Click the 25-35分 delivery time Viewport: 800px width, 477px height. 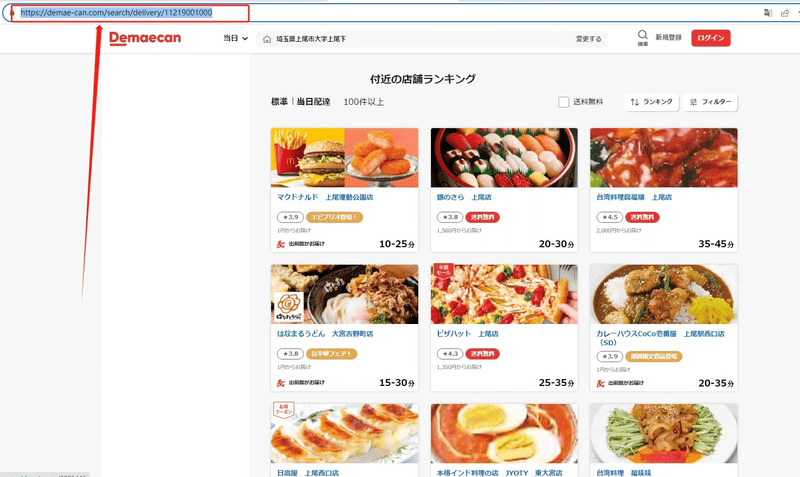(556, 383)
